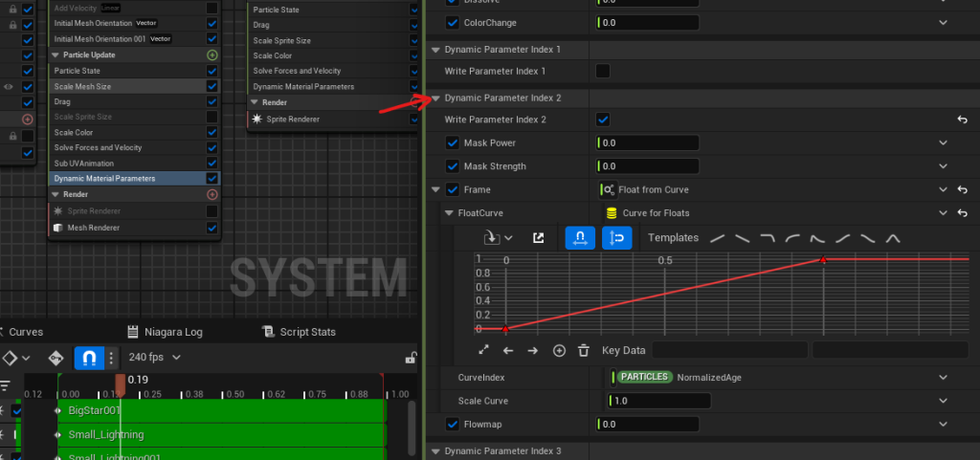Screen dimensions: 980x460
Task: Collapse the FloatCurve row
Action: tap(448, 213)
